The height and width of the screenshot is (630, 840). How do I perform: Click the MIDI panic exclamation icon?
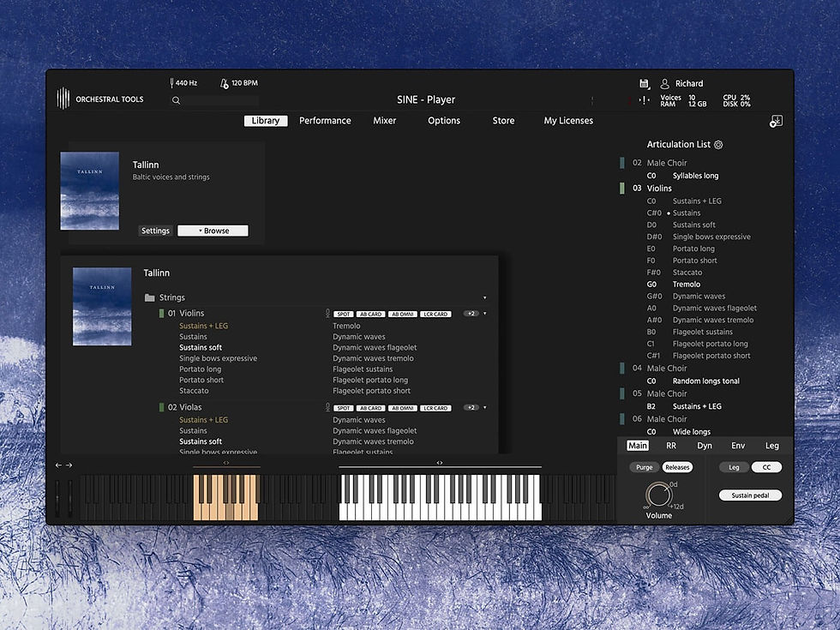coord(645,100)
